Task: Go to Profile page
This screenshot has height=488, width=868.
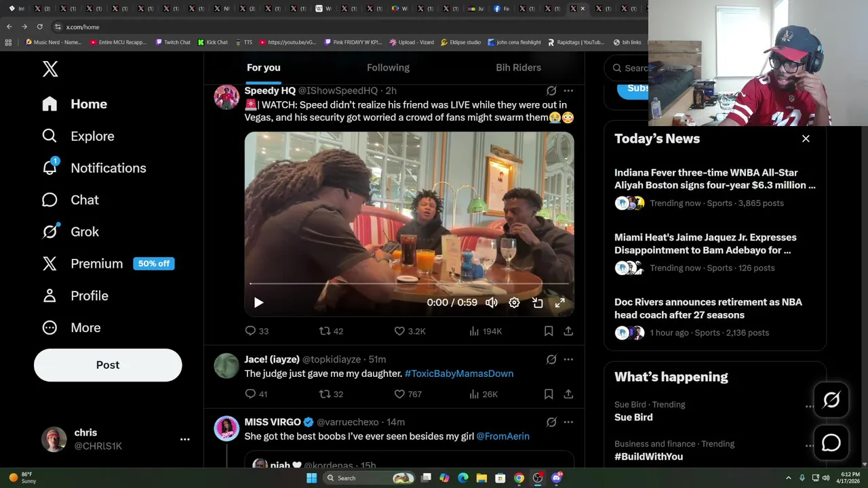Action: 75,296
